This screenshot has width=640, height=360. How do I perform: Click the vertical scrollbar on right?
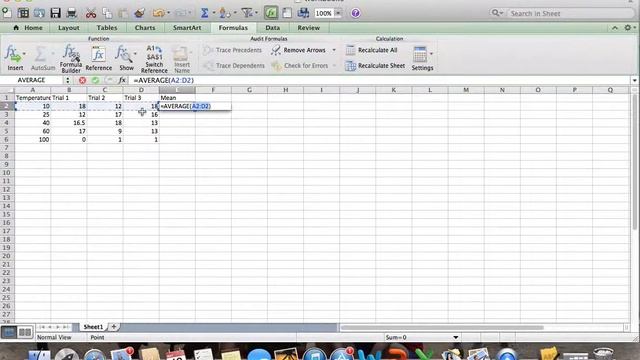pyautogui.click(x=635, y=162)
